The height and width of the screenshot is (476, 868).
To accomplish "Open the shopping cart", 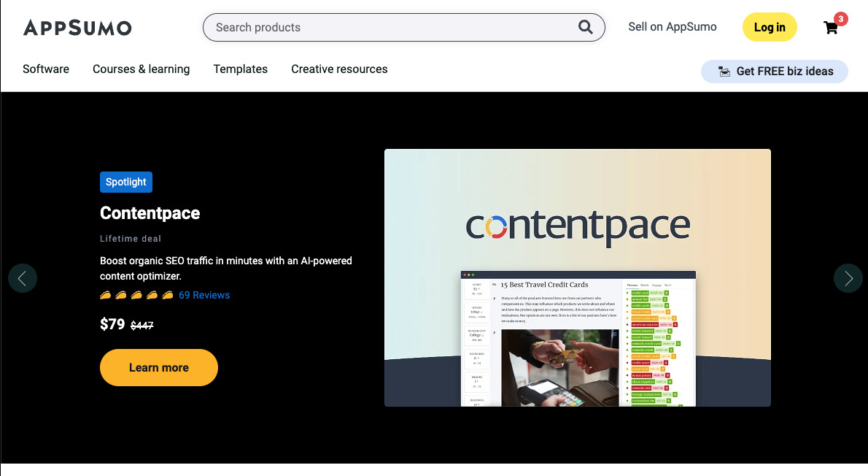I will (830, 28).
